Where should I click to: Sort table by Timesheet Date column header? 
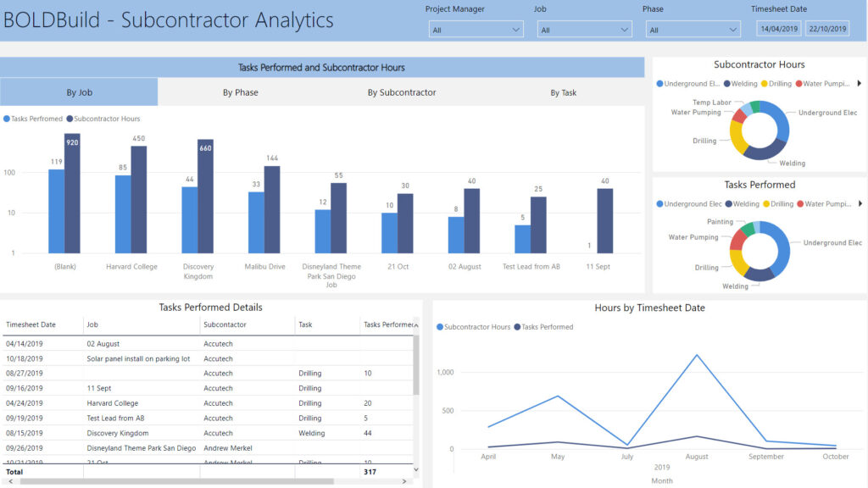[31, 324]
